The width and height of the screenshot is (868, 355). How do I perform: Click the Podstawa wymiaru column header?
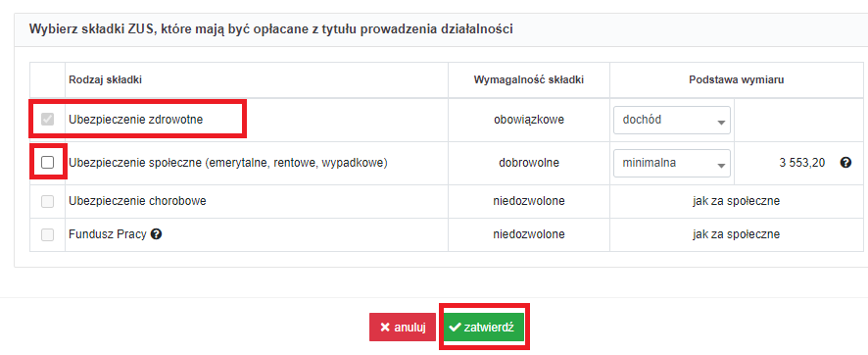click(x=737, y=79)
